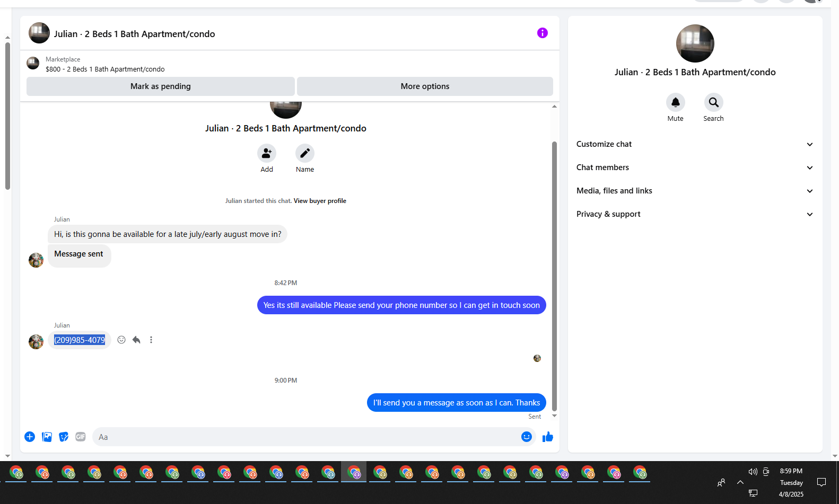Expand Media, files and links section
839x504 pixels.
pyautogui.click(x=695, y=191)
